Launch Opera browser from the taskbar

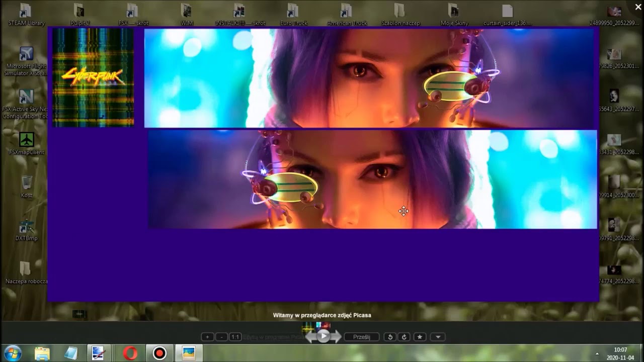coord(130,353)
